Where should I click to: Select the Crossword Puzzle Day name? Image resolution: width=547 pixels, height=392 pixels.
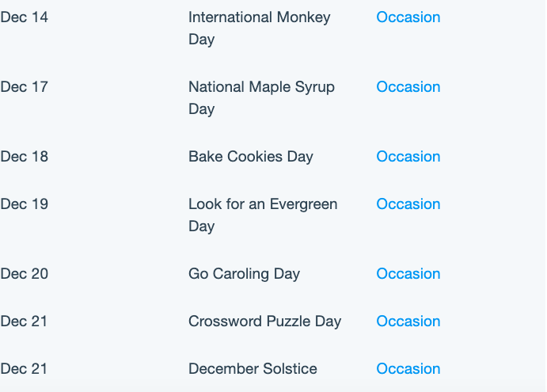tap(264, 322)
